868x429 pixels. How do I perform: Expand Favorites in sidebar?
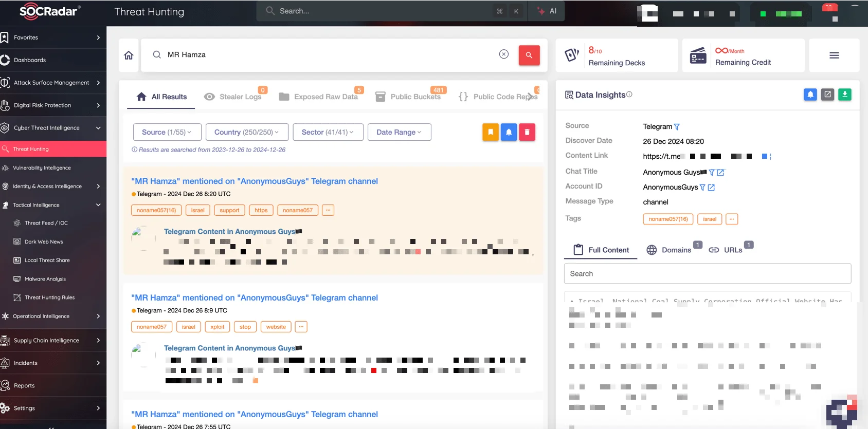tap(98, 38)
